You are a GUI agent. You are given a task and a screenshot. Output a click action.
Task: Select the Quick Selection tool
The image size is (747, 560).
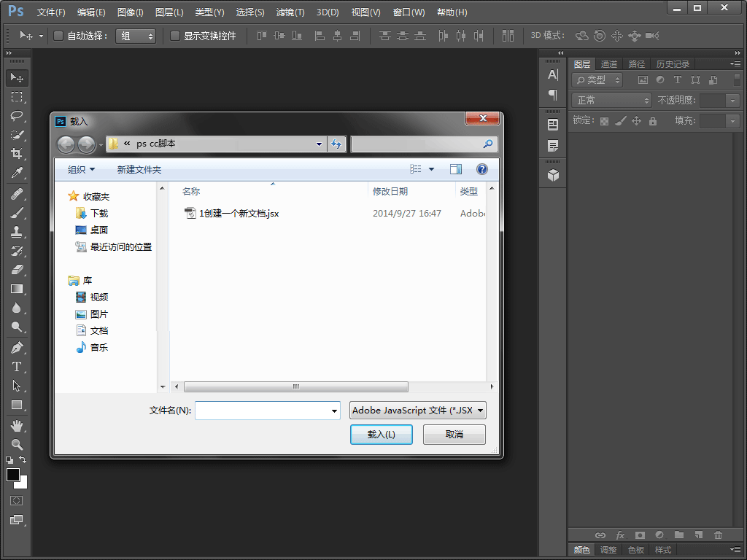click(17, 135)
